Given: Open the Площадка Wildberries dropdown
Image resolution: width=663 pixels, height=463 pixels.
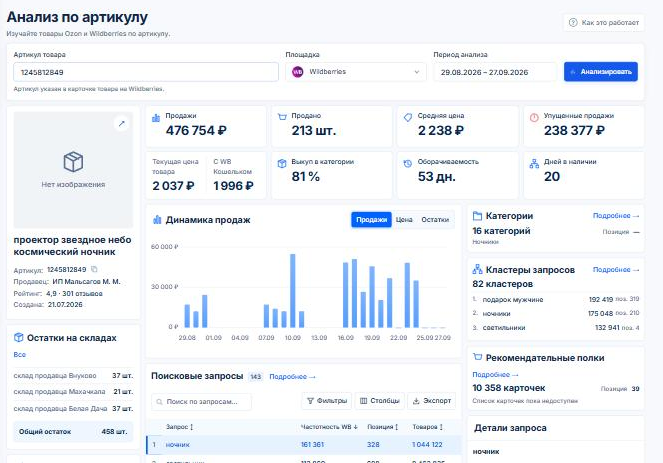Looking at the screenshot, I should coord(356,72).
